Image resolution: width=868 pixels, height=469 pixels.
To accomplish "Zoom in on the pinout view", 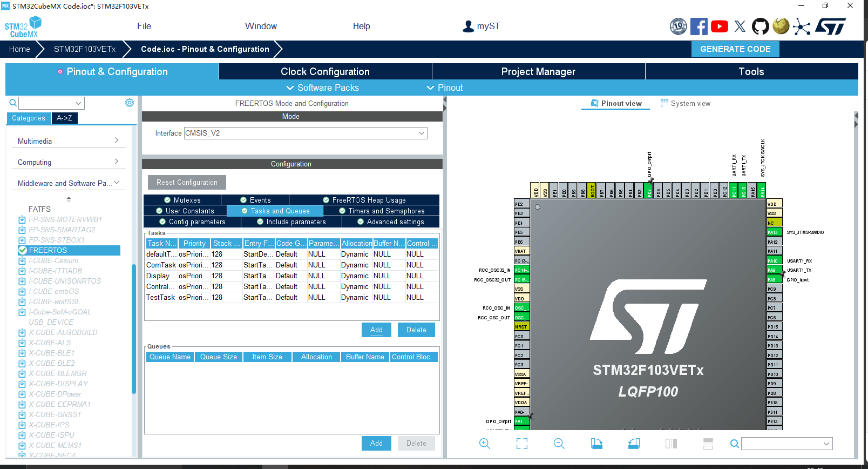I will coord(485,444).
